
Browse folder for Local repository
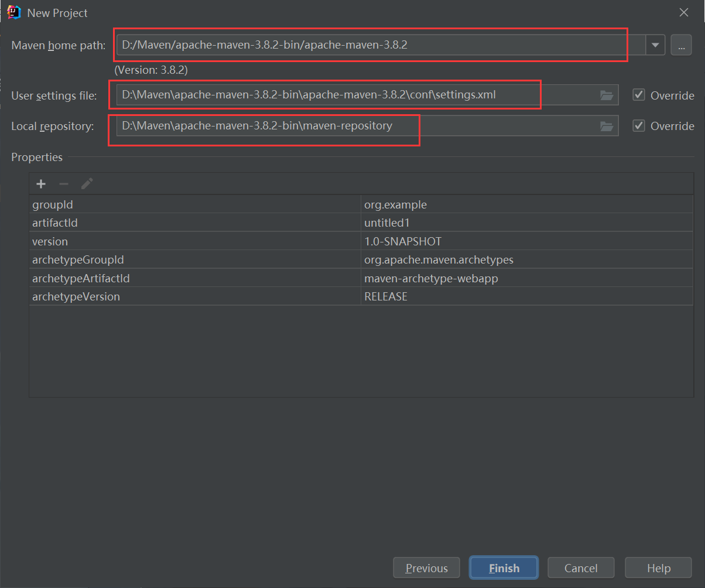click(607, 126)
